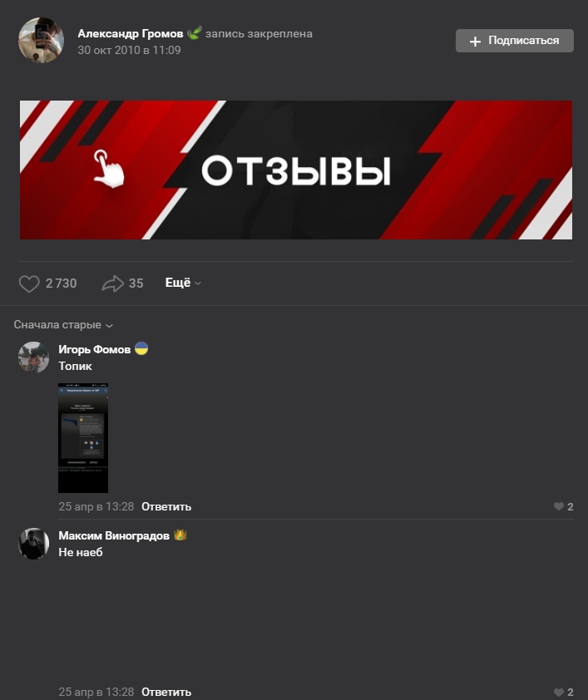The image size is (588, 700).
Task: Open Игорь Фомов's avatar picture
Action: pos(33,357)
